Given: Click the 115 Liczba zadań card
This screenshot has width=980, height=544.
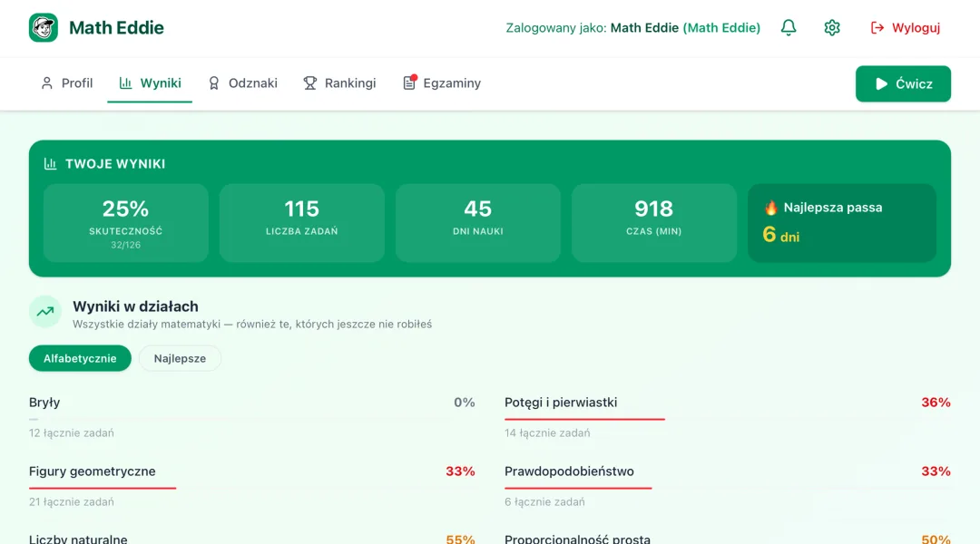Looking at the screenshot, I should pyautogui.click(x=302, y=223).
